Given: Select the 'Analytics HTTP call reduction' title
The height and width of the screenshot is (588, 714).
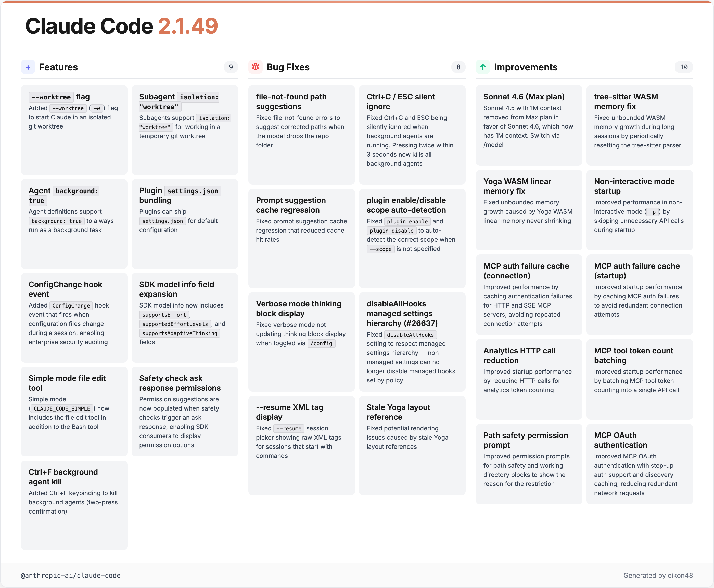Looking at the screenshot, I should click(520, 356).
